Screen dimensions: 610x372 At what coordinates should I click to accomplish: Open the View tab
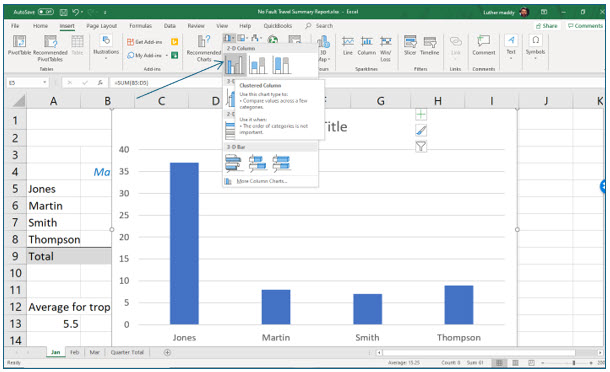pos(222,26)
